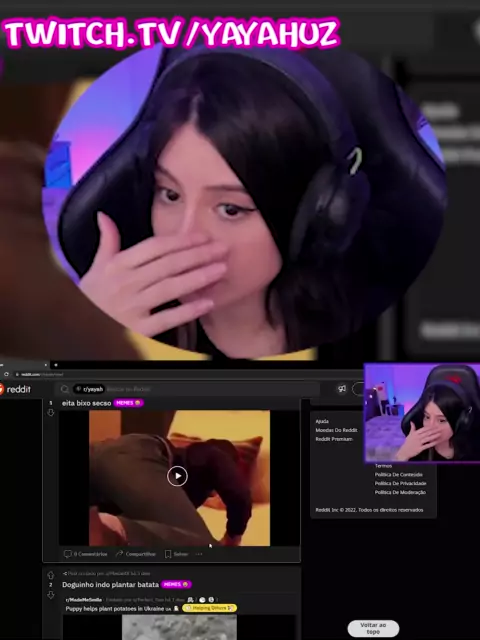Viewport: 480px width, 640px height.
Task: Downvote the 'Doguinho indo plantar batata' post
Action: point(51,595)
